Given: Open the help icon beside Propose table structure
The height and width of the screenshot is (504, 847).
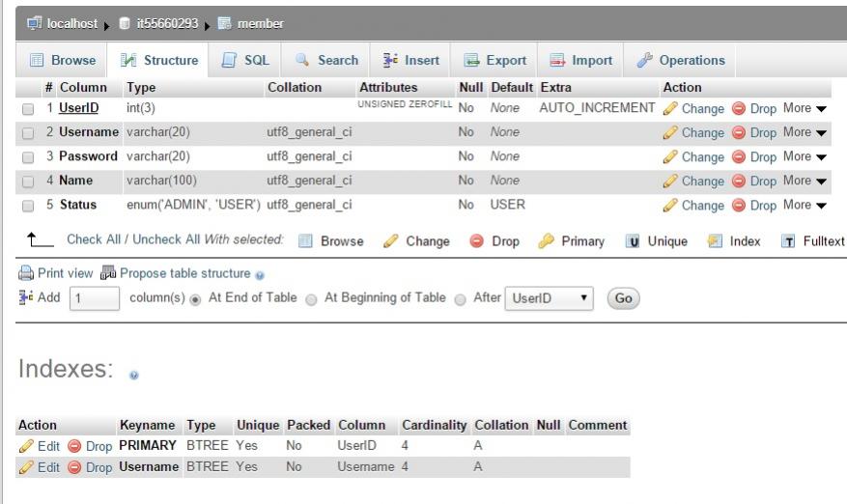Looking at the screenshot, I should click(260, 275).
